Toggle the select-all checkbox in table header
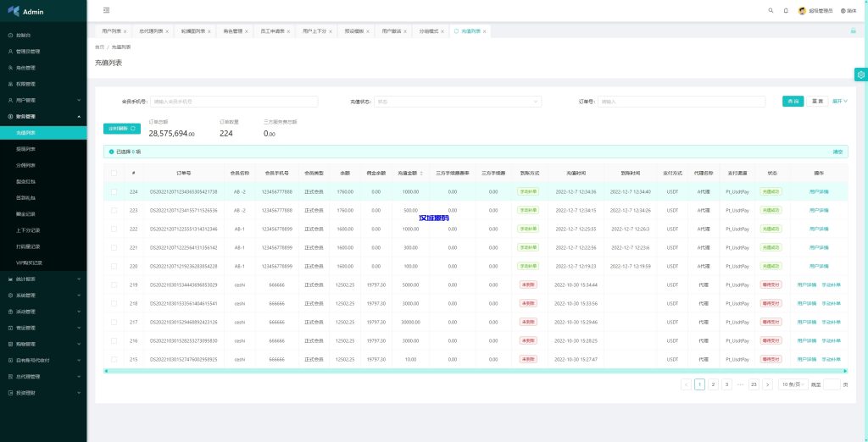Viewport: 868px width, 442px height. click(114, 173)
